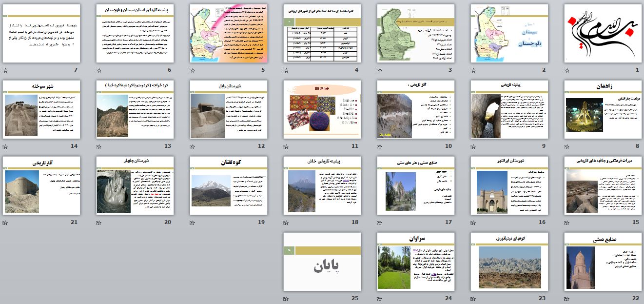
Task: Click the transition star icon under slide 4
Action: click(286, 71)
